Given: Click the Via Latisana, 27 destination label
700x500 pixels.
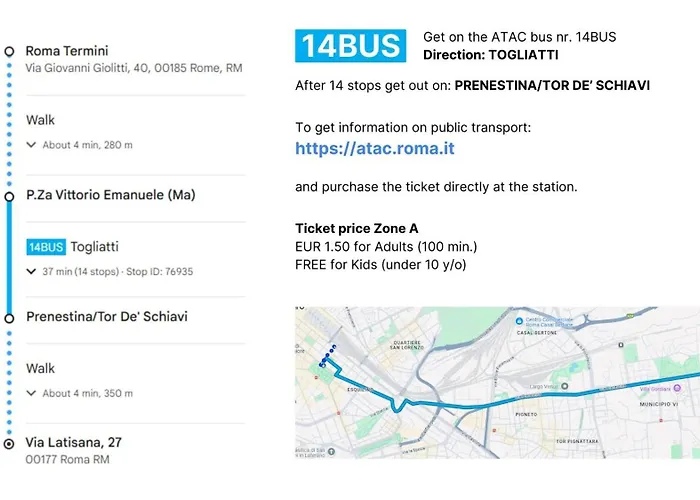Looking at the screenshot, I should click(x=74, y=442).
